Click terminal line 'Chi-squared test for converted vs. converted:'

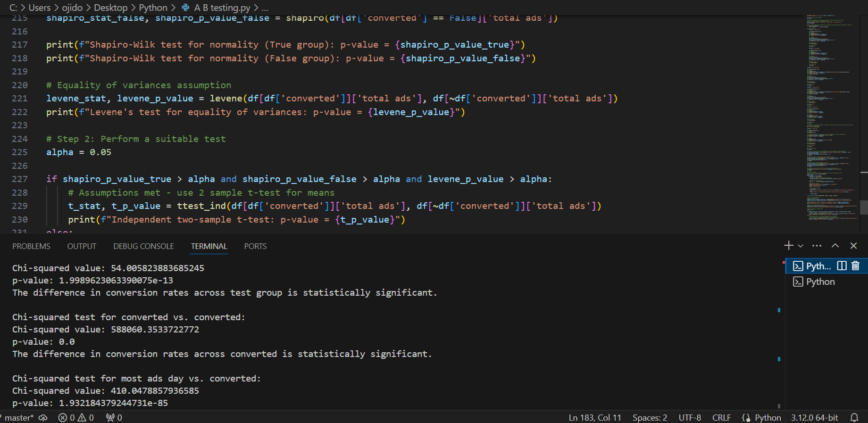(x=129, y=317)
